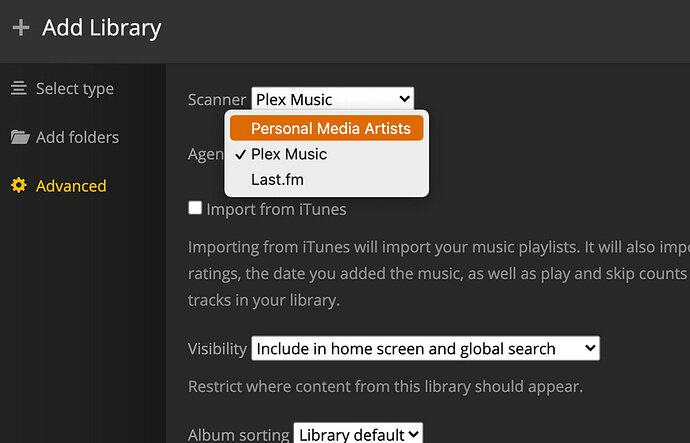Choose Personal Media Artists from the list
The image size is (690, 443).
click(x=327, y=128)
